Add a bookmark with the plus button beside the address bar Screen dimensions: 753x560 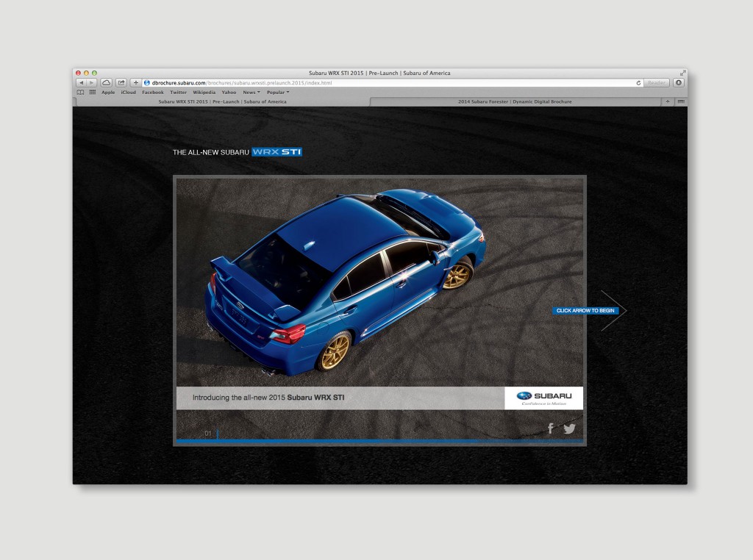point(136,83)
